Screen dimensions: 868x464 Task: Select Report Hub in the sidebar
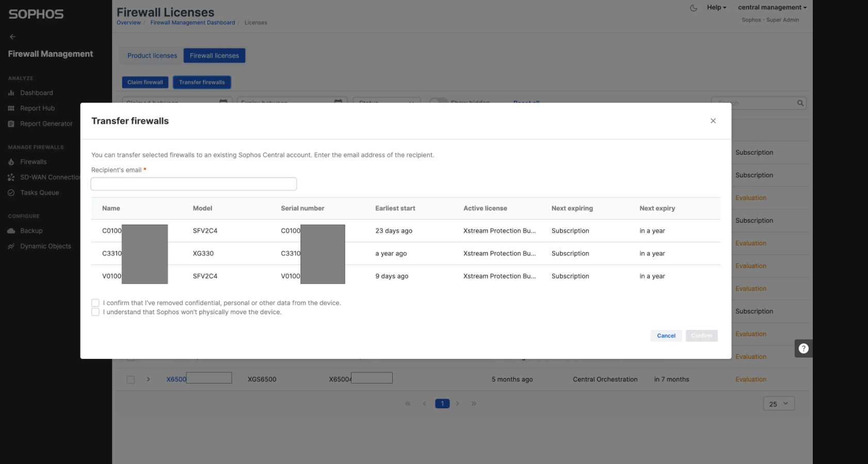[x=37, y=108]
